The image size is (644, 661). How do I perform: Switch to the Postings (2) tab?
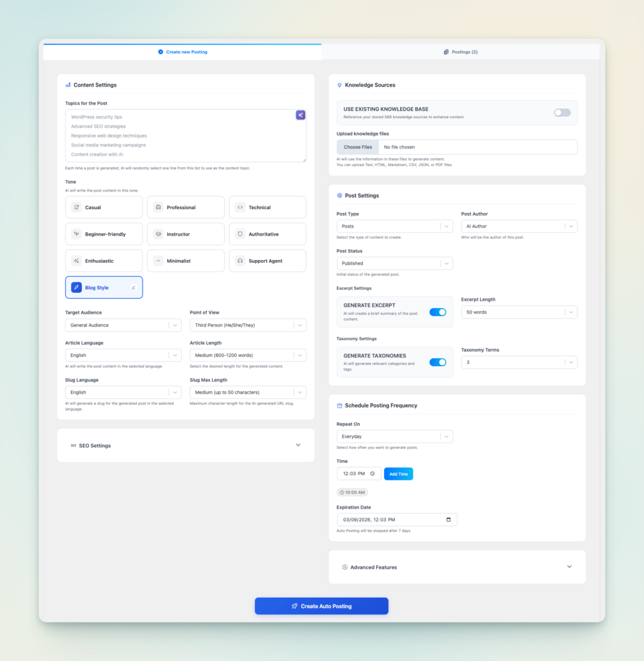[461, 52]
